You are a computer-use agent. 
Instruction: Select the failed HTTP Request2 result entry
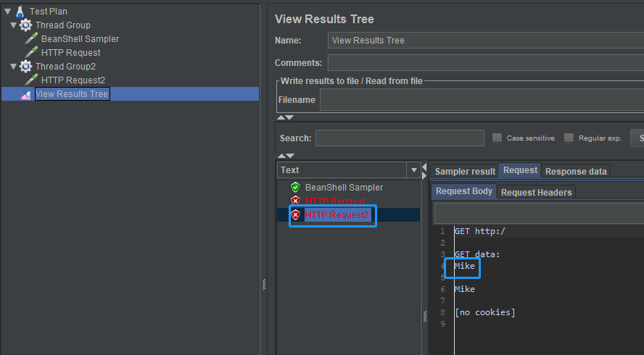pyautogui.click(x=337, y=215)
